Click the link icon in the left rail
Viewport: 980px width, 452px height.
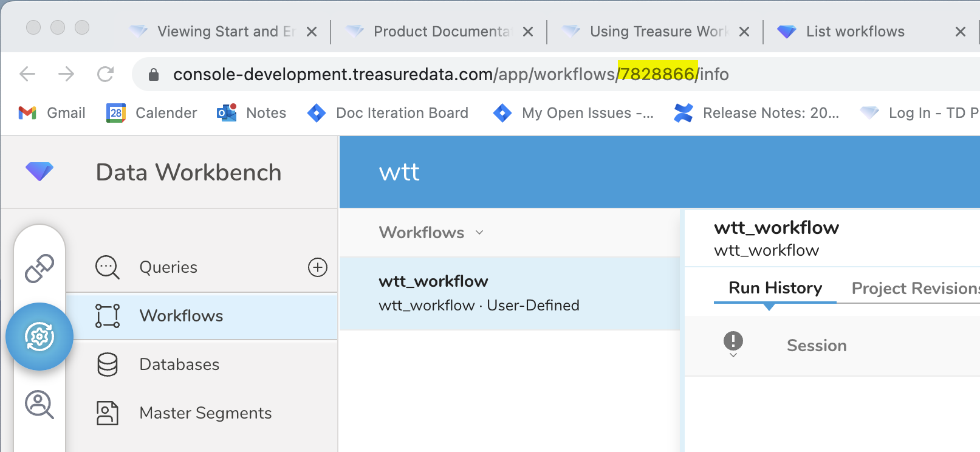click(39, 269)
